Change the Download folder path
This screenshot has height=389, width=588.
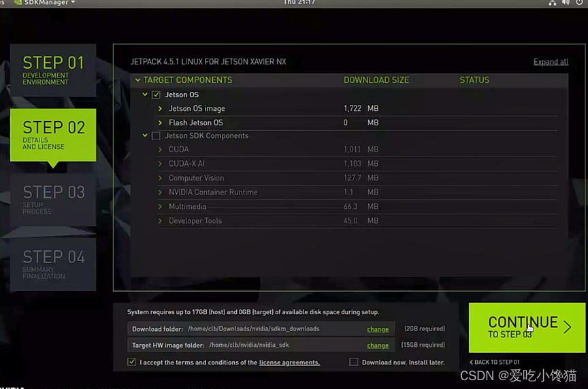tap(378, 329)
